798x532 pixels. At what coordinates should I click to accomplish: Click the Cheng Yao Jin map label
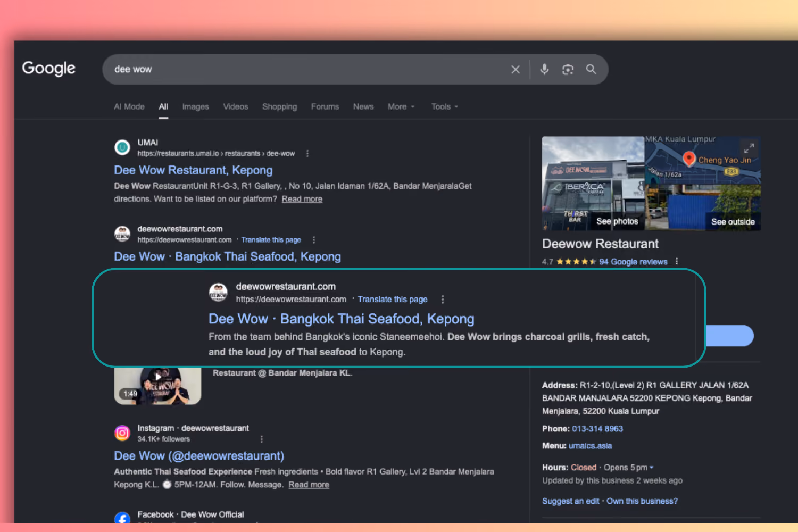pos(725,160)
